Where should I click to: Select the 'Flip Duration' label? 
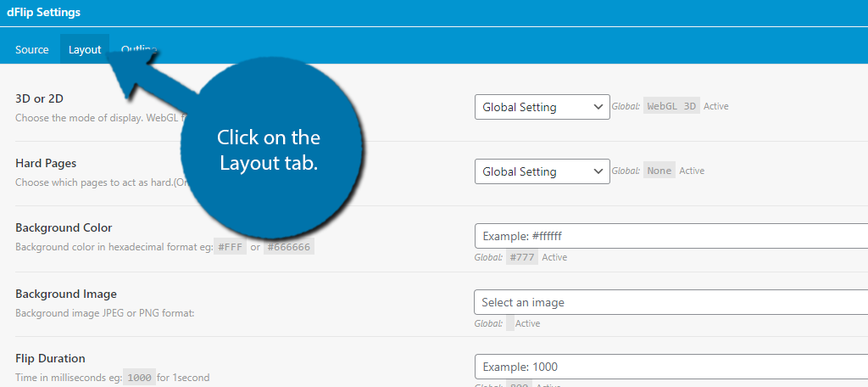[x=50, y=358]
